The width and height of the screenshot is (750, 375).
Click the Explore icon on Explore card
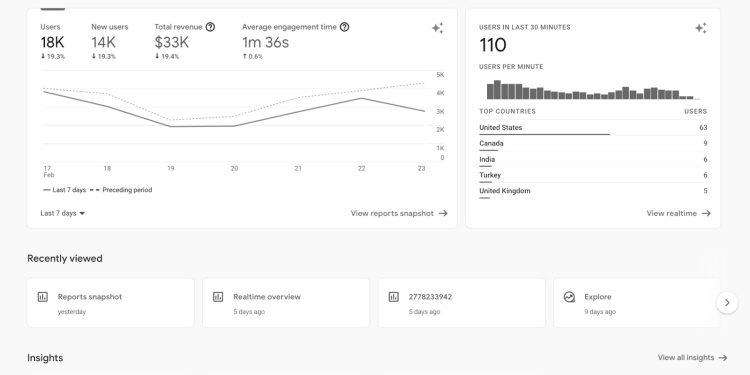point(569,297)
